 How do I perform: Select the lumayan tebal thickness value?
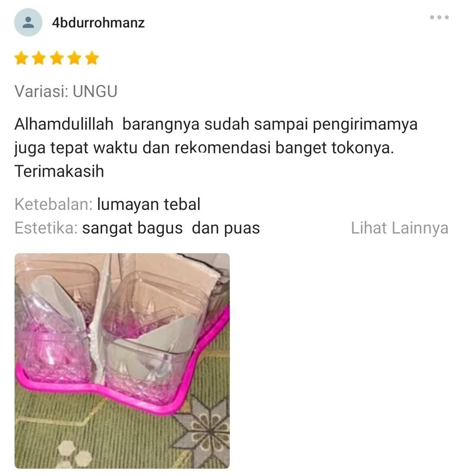coord(149,204)
